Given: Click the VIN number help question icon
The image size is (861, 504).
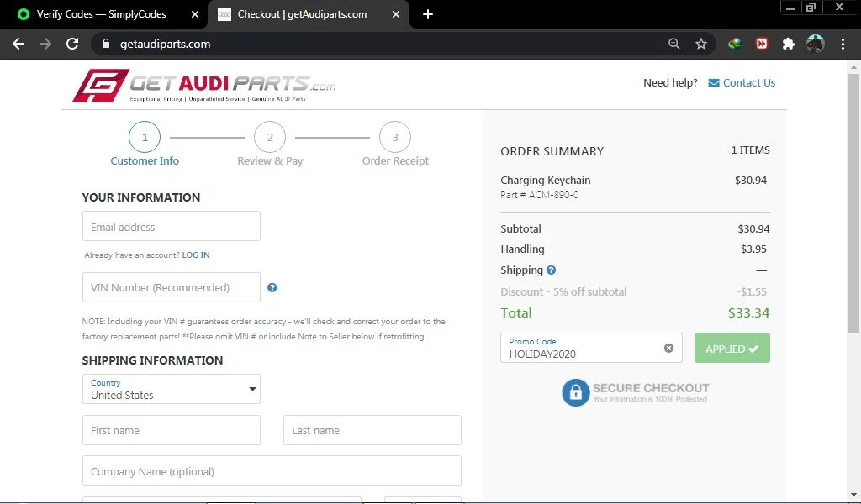Looking at the screenshot, I should click(x=272, y=287).
